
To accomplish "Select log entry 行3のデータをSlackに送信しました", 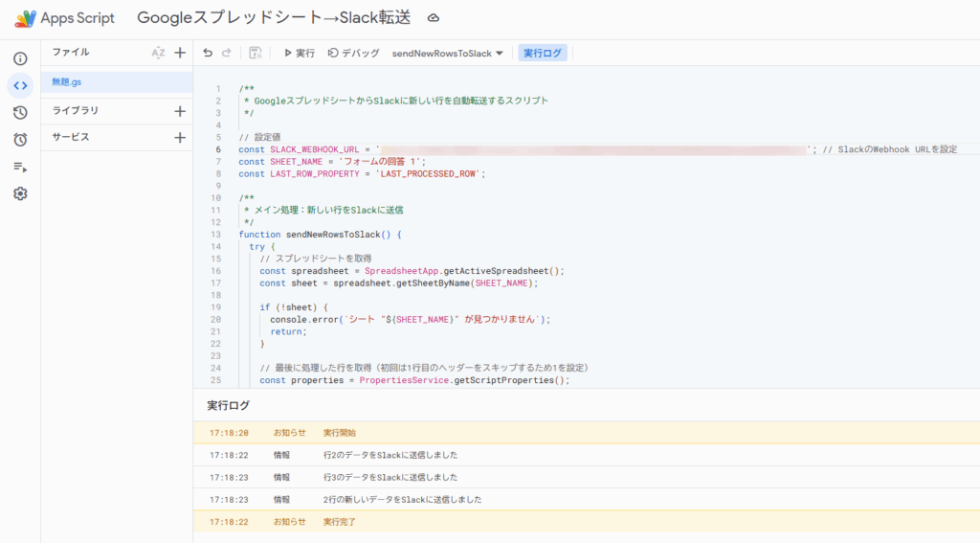I will point(587,477).
